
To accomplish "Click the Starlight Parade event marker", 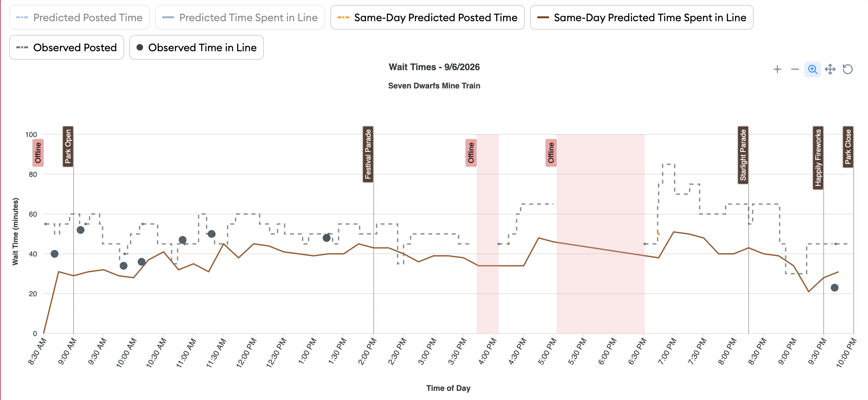I will (743, 155).
